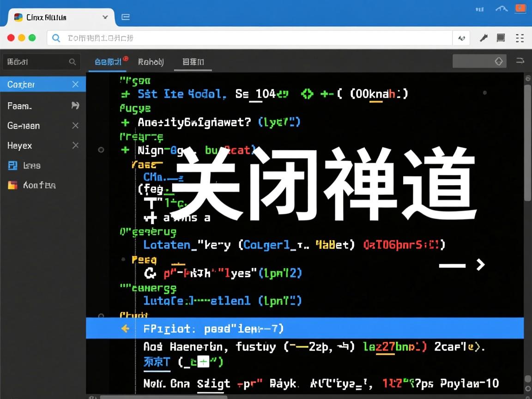Click the diamond selector box at the top right panel
The image size is (532, 399).
click(x=499, y=60)
